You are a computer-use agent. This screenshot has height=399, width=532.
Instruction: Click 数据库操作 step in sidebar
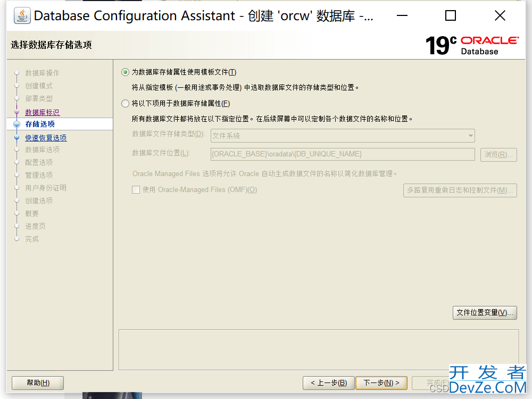[42, 73]
